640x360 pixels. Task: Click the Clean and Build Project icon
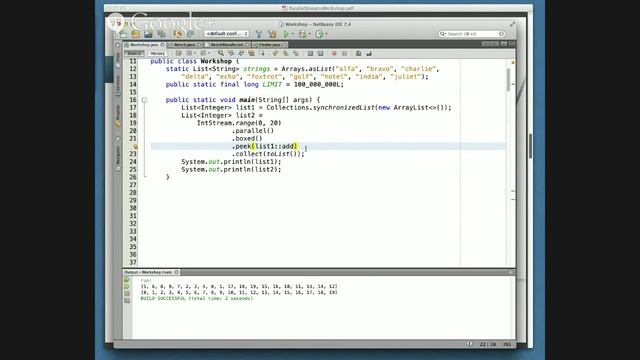(x=272, y=34)
